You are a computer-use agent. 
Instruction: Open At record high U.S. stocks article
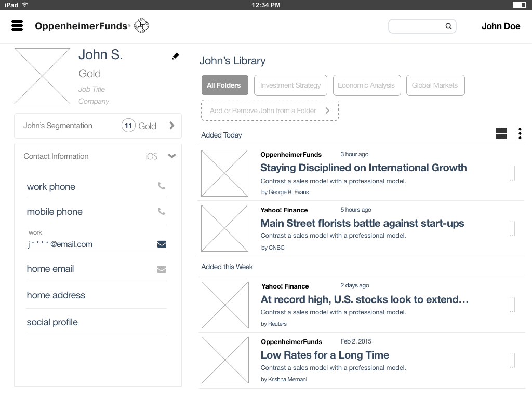pyautogui.click(x=364, y=300)
